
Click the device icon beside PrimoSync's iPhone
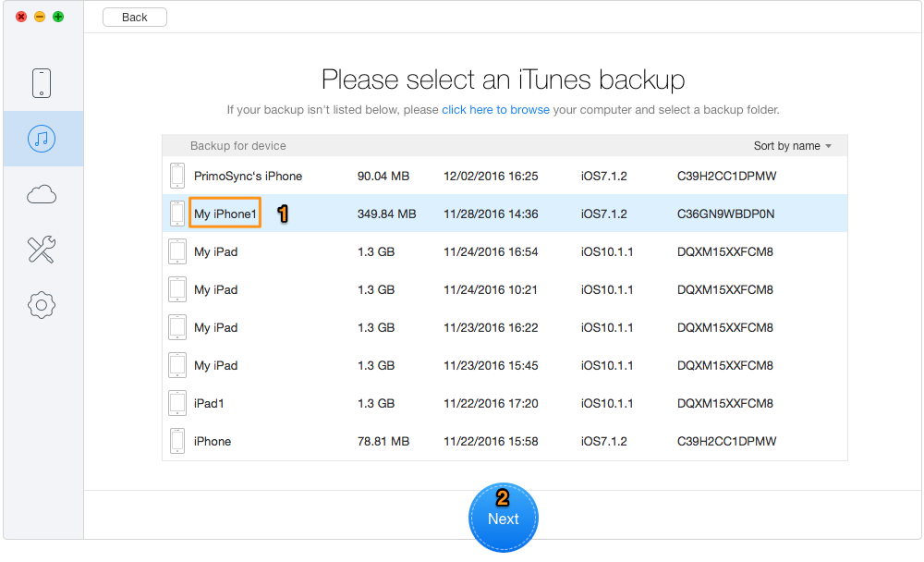pos(177,176)
